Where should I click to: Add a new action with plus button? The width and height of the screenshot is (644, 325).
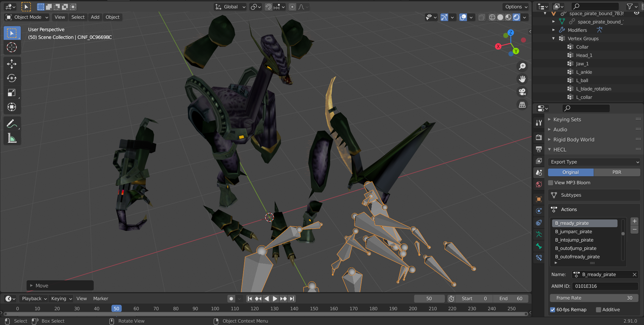click(x=634, y=221)
